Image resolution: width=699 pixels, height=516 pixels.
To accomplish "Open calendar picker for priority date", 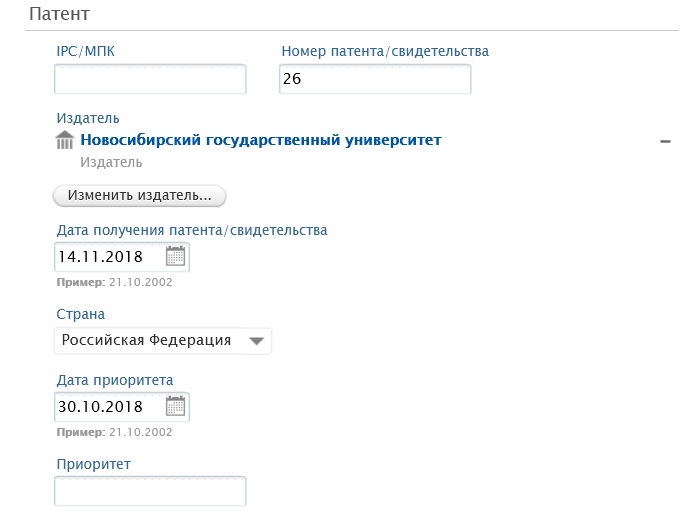I will pyautogui.click(x=175, y=406).
